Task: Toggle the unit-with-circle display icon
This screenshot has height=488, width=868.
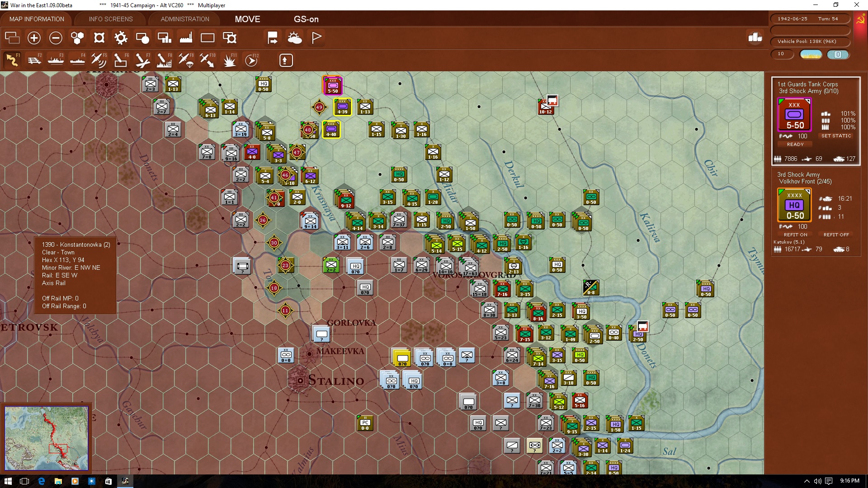Action: (142, 38)
